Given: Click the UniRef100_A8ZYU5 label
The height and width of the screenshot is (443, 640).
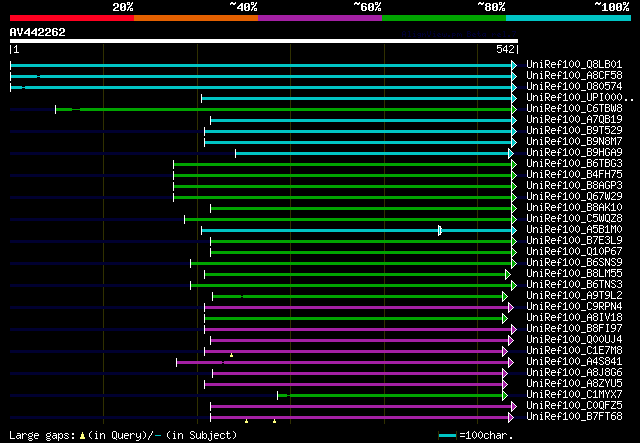Looking at the screenshot, I should coord(574,384).
